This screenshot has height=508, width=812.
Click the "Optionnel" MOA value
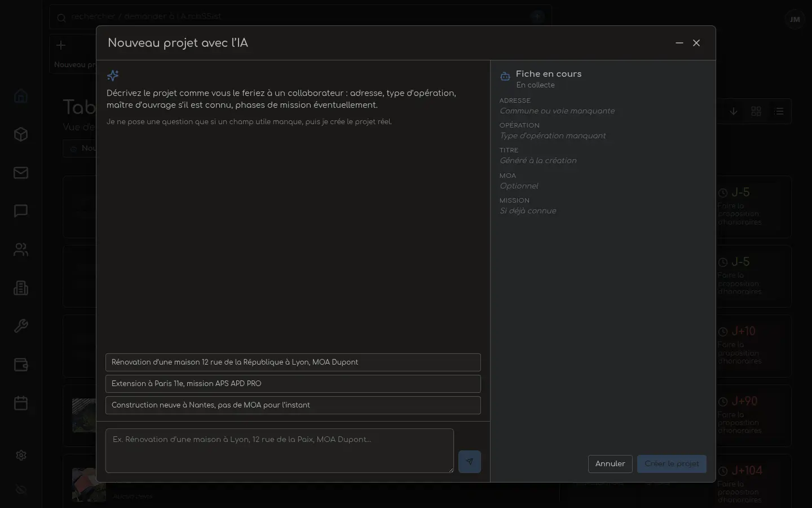click(519, 186)
